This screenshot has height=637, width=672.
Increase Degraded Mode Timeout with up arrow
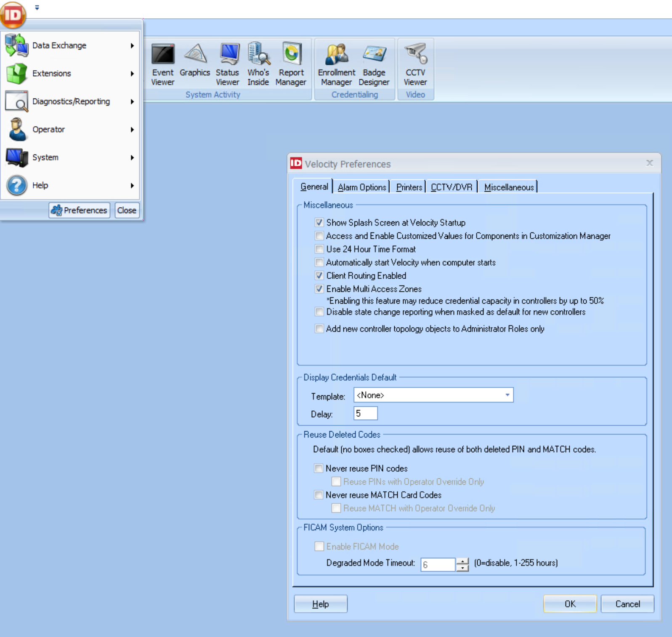pos(462,561)
